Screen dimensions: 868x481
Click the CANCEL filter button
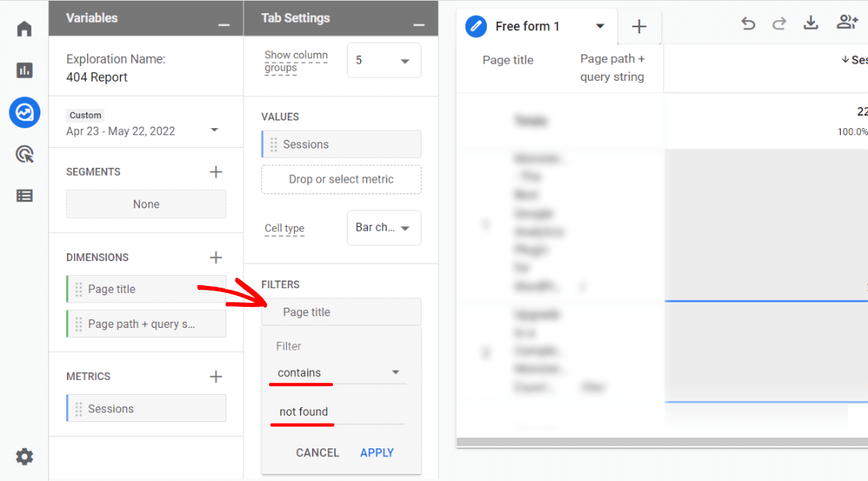point(317,452)
